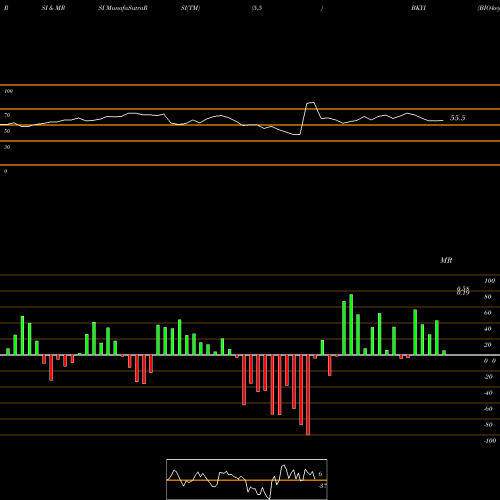Viewport: 500px width, 500px height.
Task: Click the MR axis label -60
Action: (x=488, y=409)
